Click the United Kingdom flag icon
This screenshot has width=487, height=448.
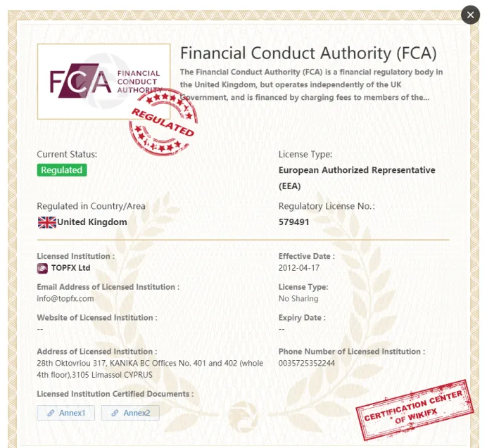(47, 222)
